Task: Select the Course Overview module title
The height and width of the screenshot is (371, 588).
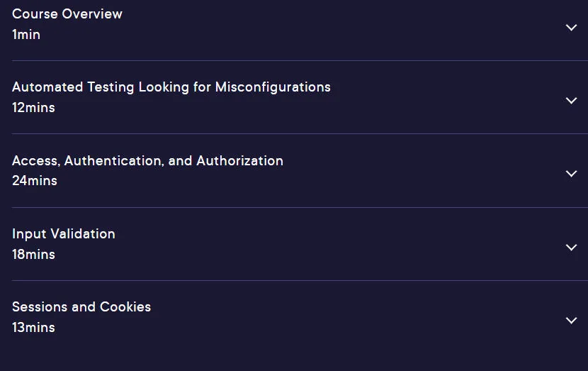Action: point(67,14)
